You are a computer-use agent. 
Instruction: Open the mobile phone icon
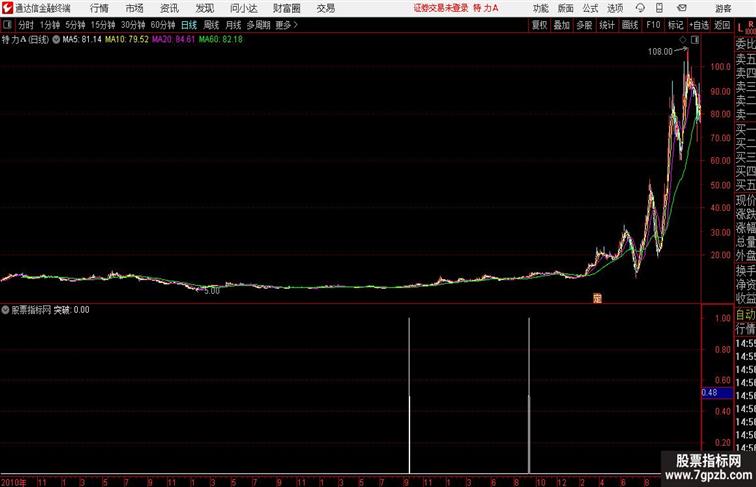tap(660, 8)
